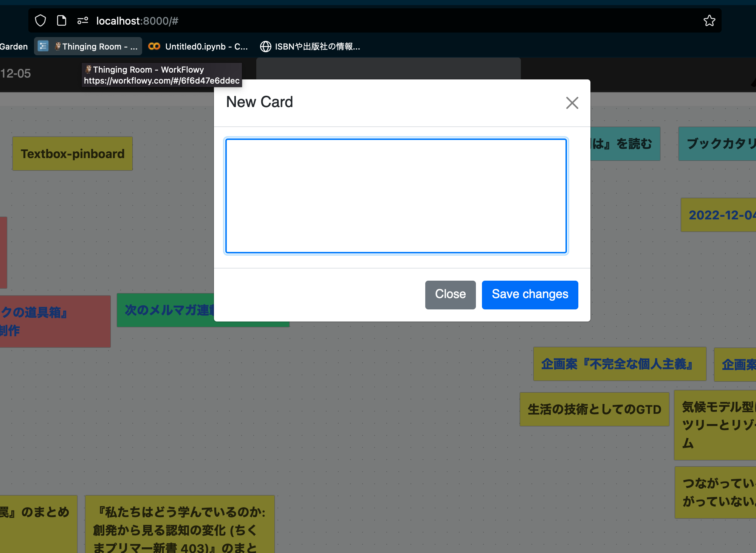Bookmark this page using the star icon

click(x=709, y=20)
